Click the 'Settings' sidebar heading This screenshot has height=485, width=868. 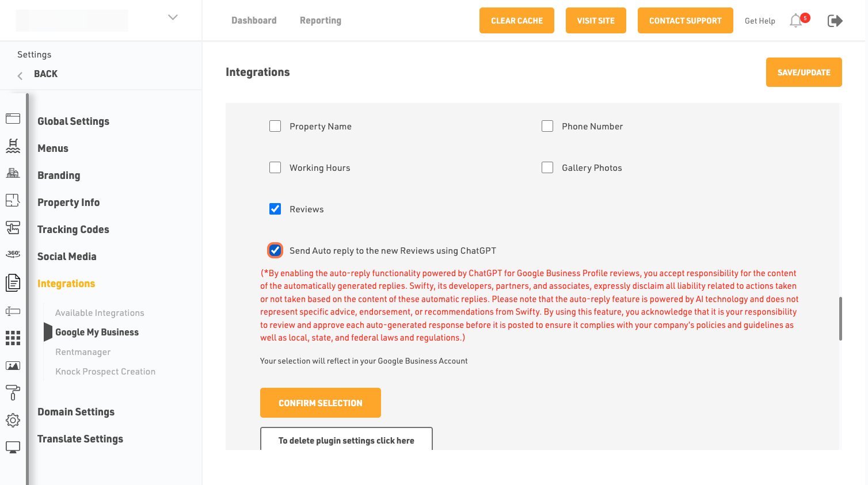(35, 55)
